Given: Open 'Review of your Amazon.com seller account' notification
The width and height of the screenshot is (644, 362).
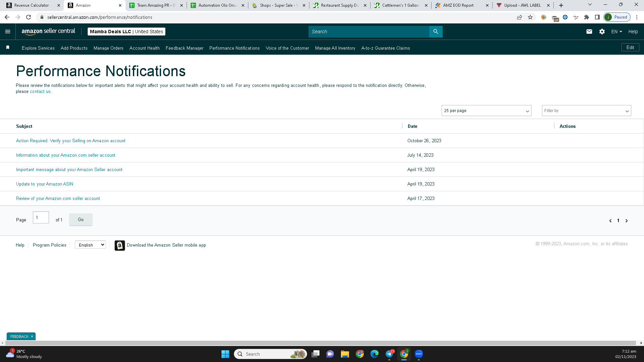Looking at the screenshot, I should tap(58, 199).
